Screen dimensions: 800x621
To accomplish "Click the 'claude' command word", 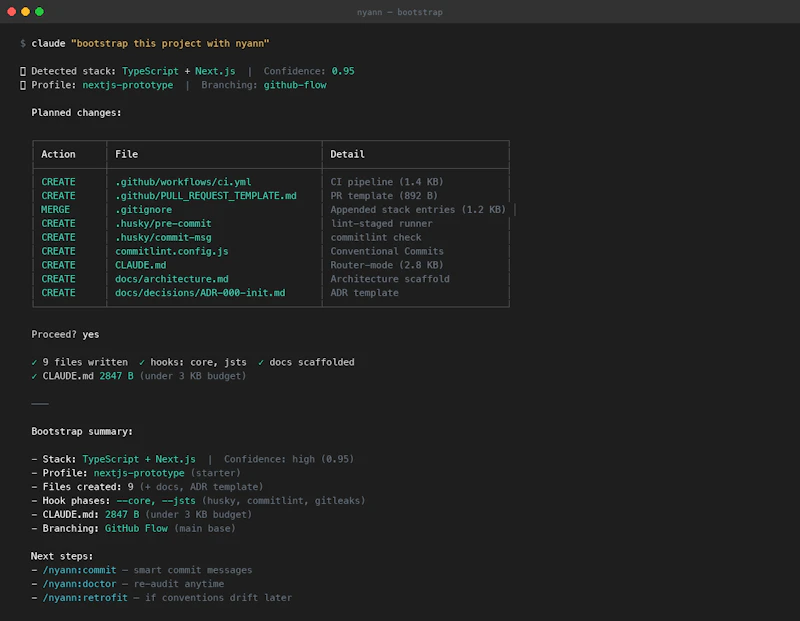I will click(x=48, y=43).
